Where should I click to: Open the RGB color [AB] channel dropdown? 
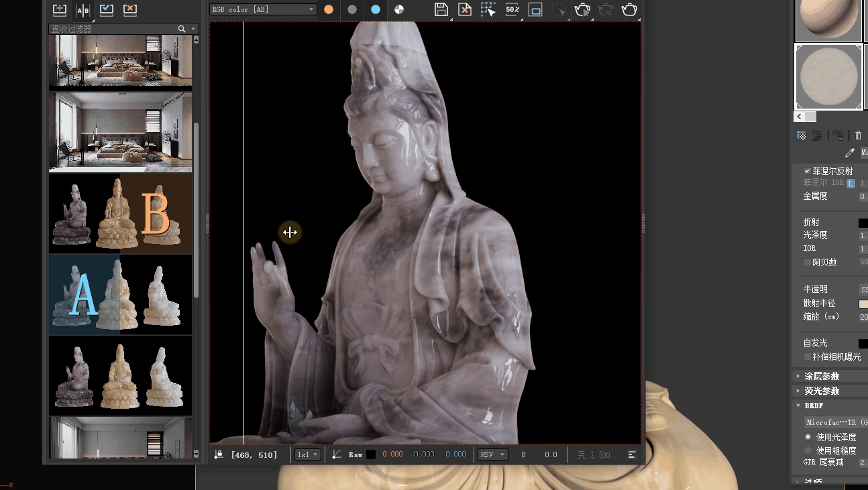coord(263,9)
